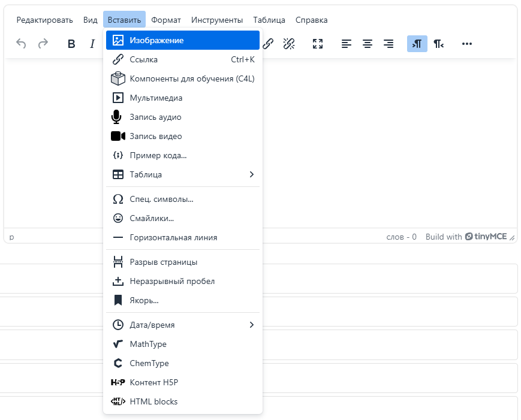Open Компоненты для обучения (C4L)
Viewport: 521px width, 420px height.
click(183, 78)
